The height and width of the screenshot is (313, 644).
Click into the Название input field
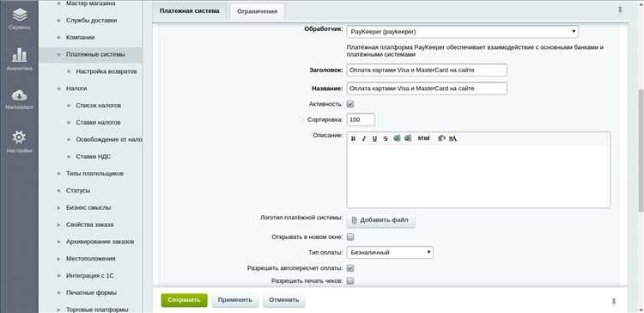coord(427,89)
